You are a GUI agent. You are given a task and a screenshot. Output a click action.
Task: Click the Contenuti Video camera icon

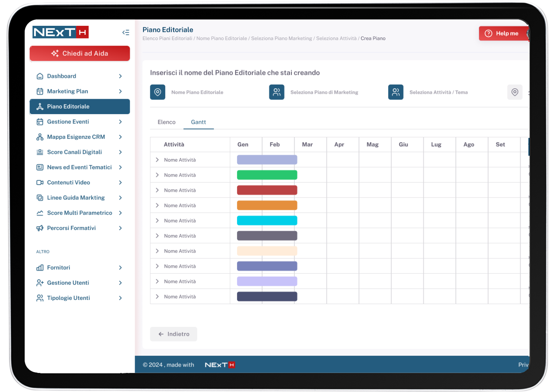click(x=40, y=183)
